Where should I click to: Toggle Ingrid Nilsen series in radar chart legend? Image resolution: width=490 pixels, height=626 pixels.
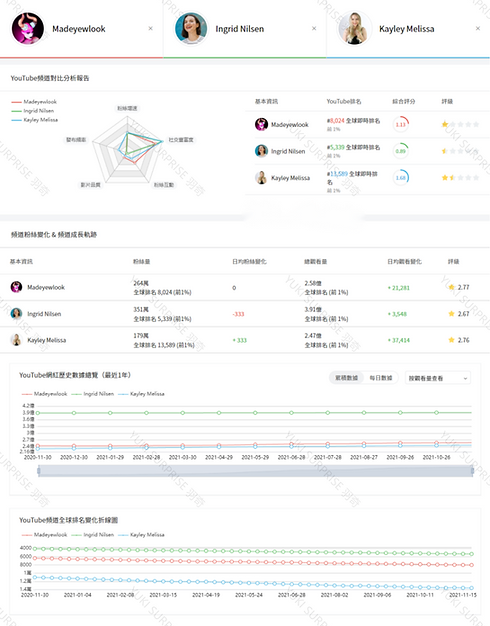33,111
